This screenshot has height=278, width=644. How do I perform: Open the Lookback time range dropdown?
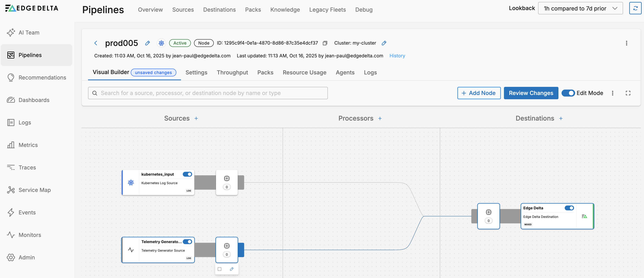pyautogui.click(x=580, y=9)
